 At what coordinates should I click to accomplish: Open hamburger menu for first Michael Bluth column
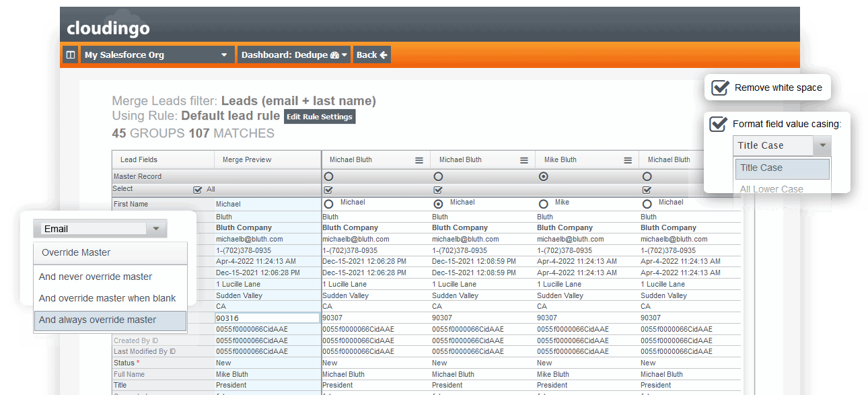pyautogui.click(x=419, y=160)
